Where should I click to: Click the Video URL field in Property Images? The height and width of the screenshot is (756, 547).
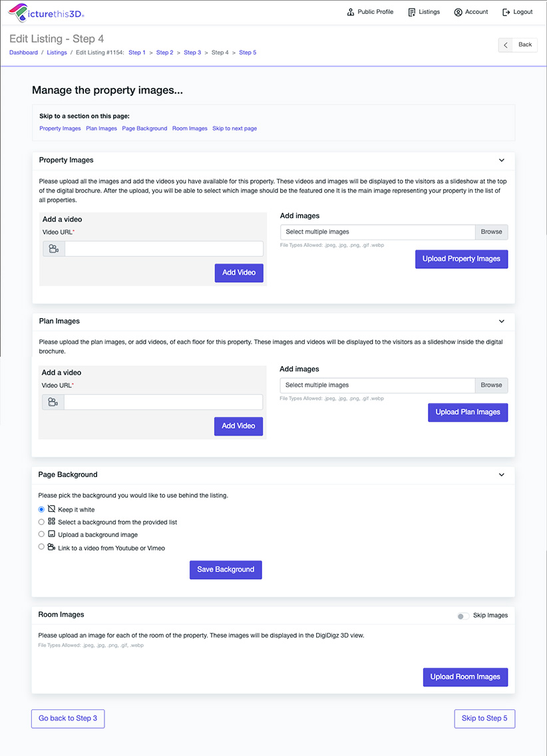click(x=164, y=249)
